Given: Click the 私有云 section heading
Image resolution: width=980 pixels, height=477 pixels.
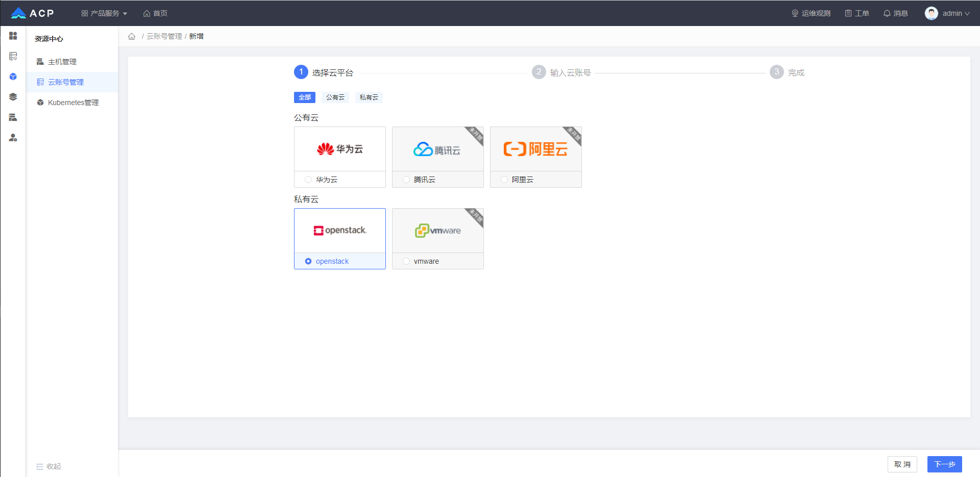Looking at the screenshot, I should (x=306, y=199).
